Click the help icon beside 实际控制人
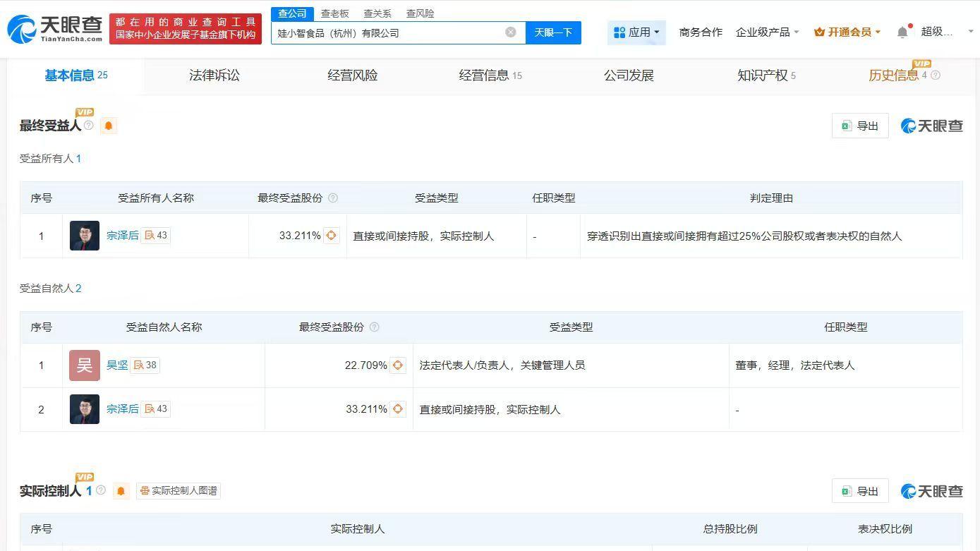The width and height of the screenshot is (980, 551). [101, 490]
